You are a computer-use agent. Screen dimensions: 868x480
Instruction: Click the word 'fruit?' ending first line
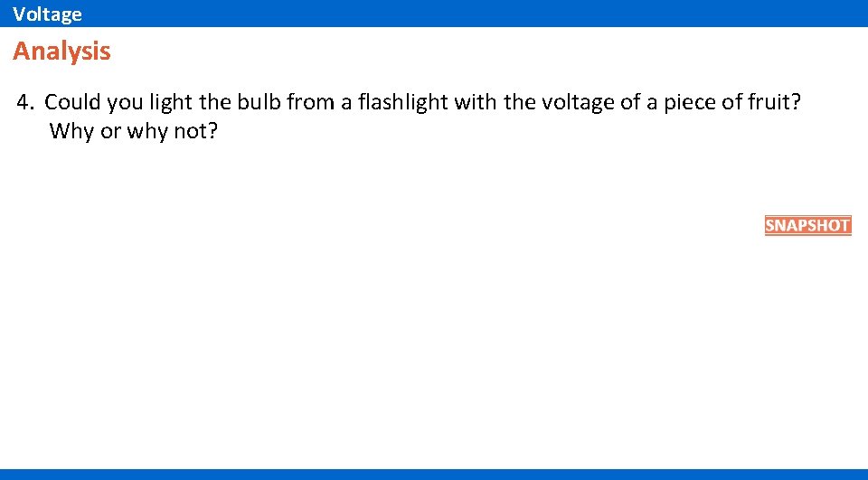777,102
